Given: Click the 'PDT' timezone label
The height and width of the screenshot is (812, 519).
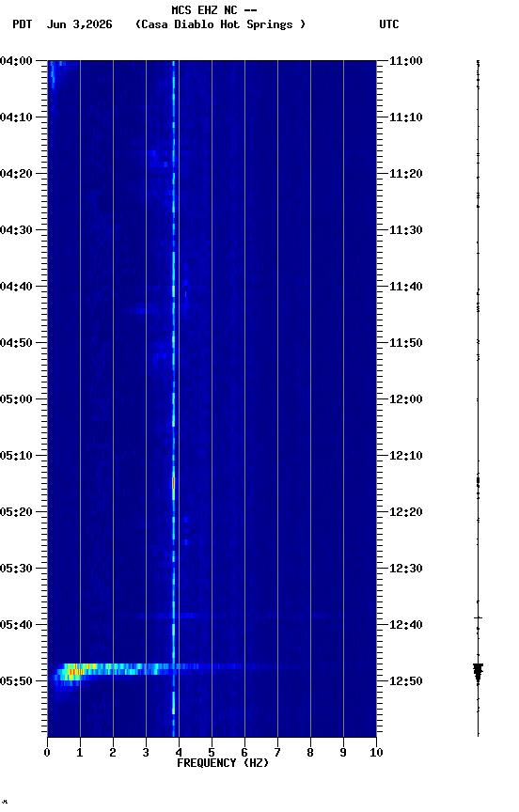Looking at the screenshot, I should 23,24.
